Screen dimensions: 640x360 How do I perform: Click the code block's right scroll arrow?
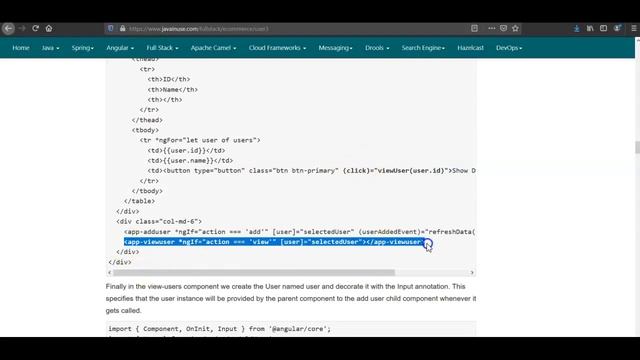tap(472, 272)
